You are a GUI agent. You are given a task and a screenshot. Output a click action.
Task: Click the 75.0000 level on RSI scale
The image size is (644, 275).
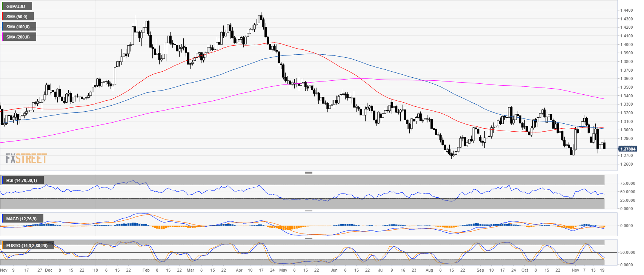tap(627, 183)
